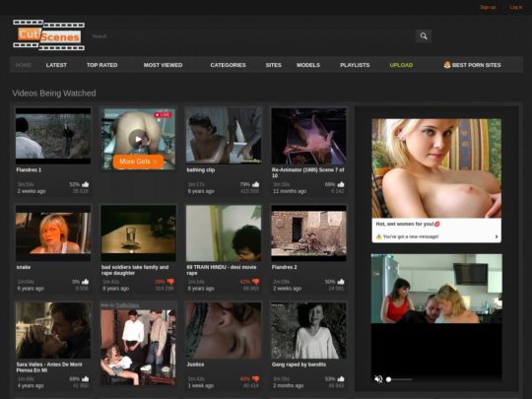Click the '11 months ago' text
The width and height of the screenshot is (532, 399).
coord(290,191)
